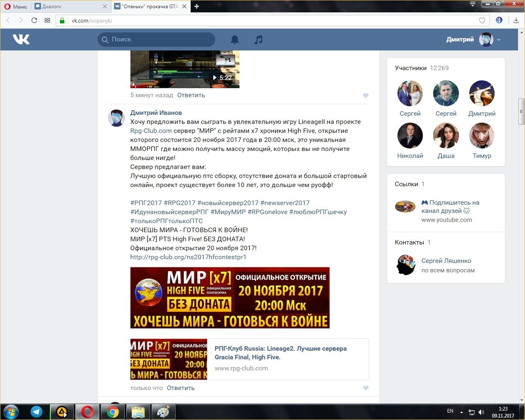
Task: Click the page vertical scrollbar thumb
Action: (x=521, y=112)
